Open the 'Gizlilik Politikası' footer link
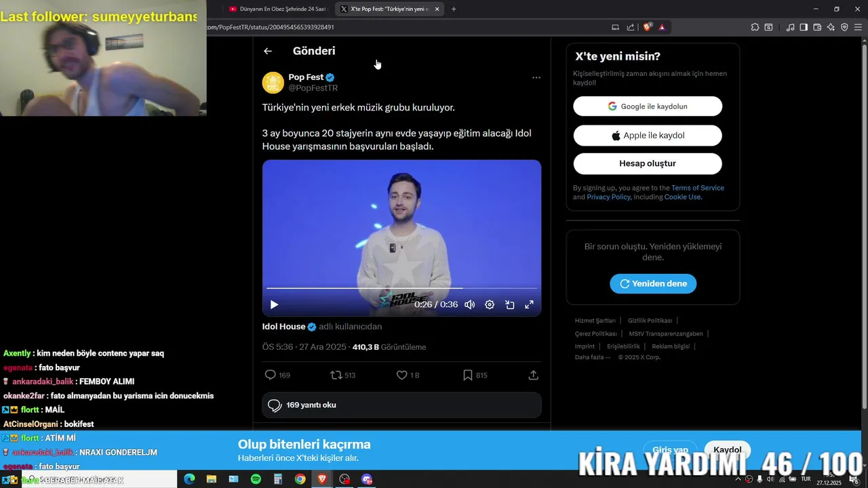 click(650, 321)
